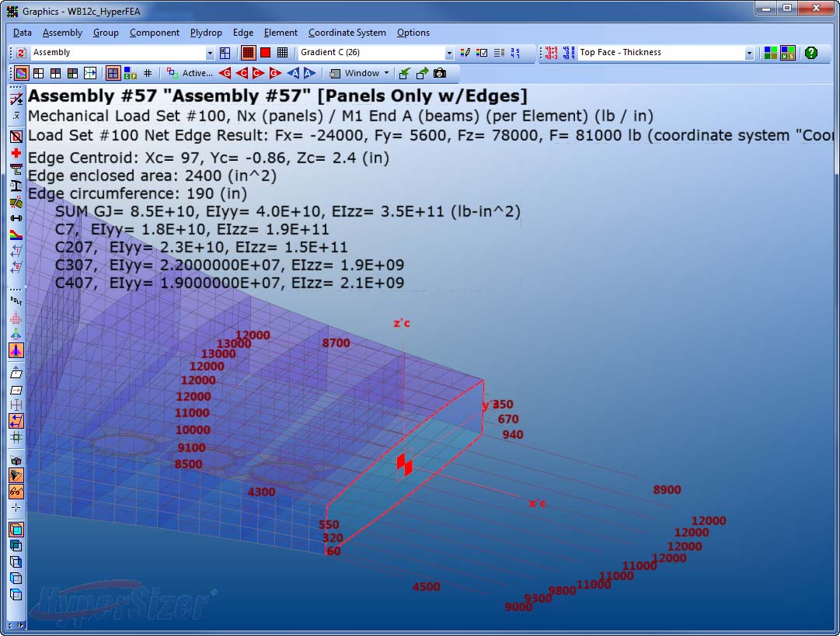Expand the Assembly dropdown
Image resolution: width=840 pixels, height=636 pixels.
point(210,53)
